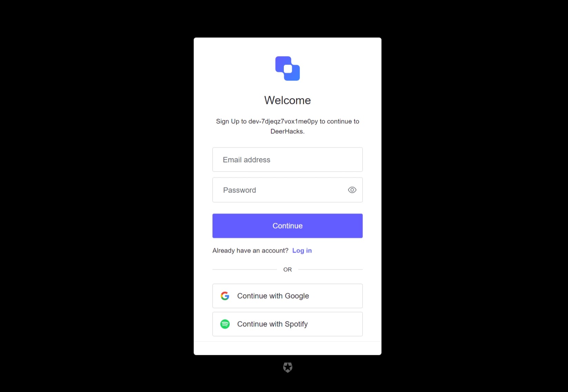The image size is (568, 392).
Task: Focus the Email address field
Action: tap(288, 159)
